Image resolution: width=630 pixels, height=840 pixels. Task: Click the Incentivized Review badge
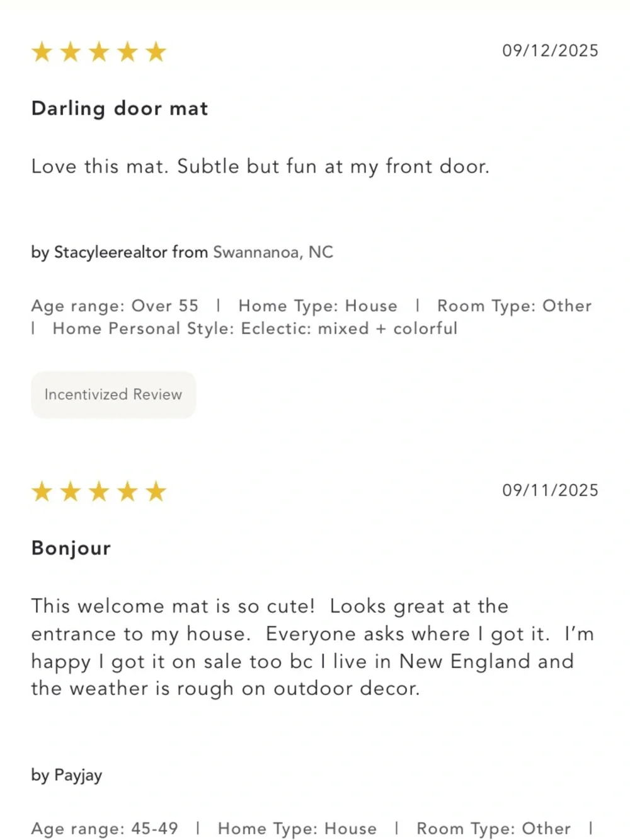point(113,394)
